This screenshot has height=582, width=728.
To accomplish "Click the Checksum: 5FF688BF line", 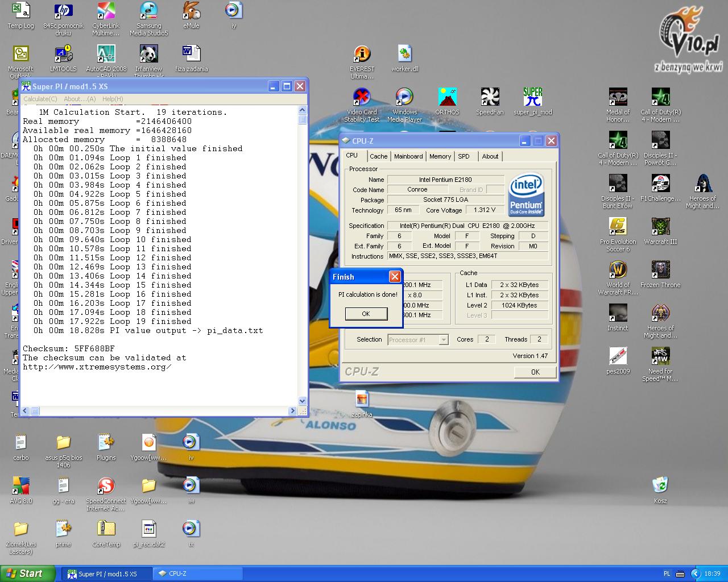I will pyautogui.click(x=69, y=348).
